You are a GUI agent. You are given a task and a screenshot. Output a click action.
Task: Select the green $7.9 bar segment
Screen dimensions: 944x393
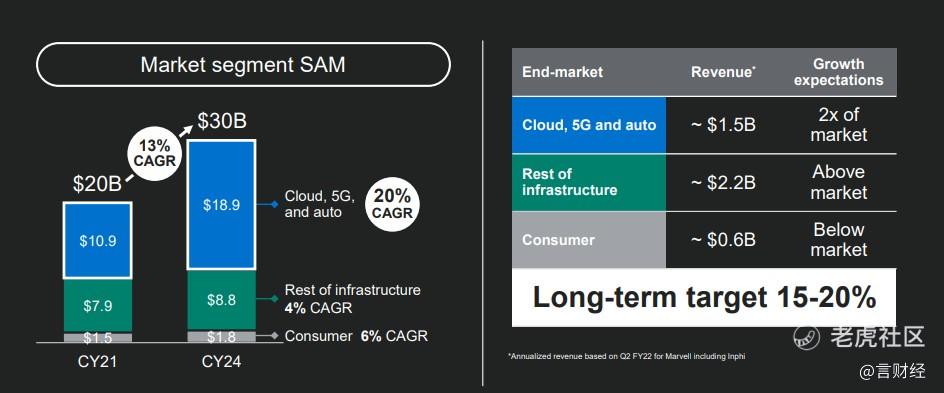[x=98, y=306]
